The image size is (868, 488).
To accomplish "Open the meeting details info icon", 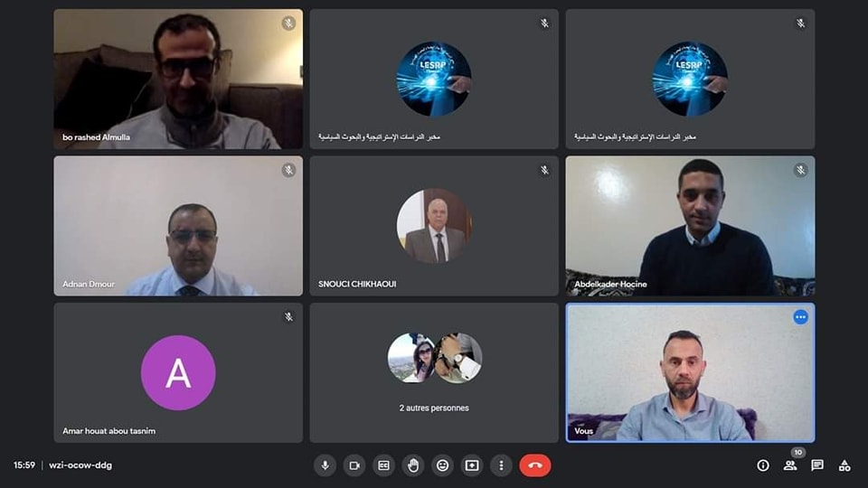I will click(763, 465).
